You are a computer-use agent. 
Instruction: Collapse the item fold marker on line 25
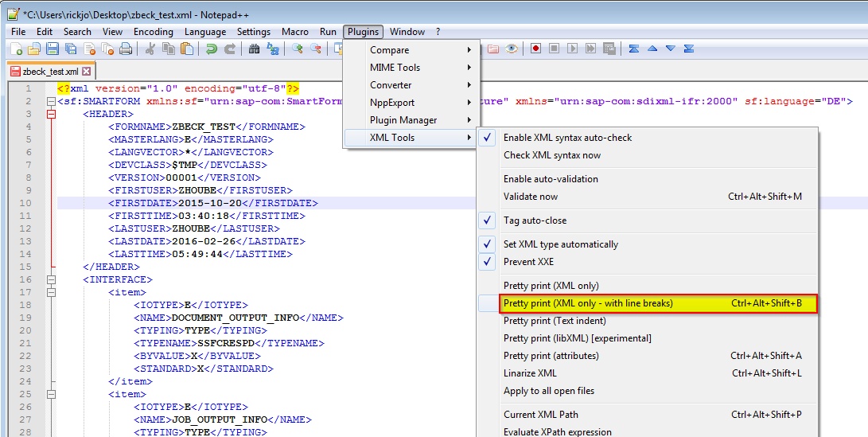coord(52,394)
